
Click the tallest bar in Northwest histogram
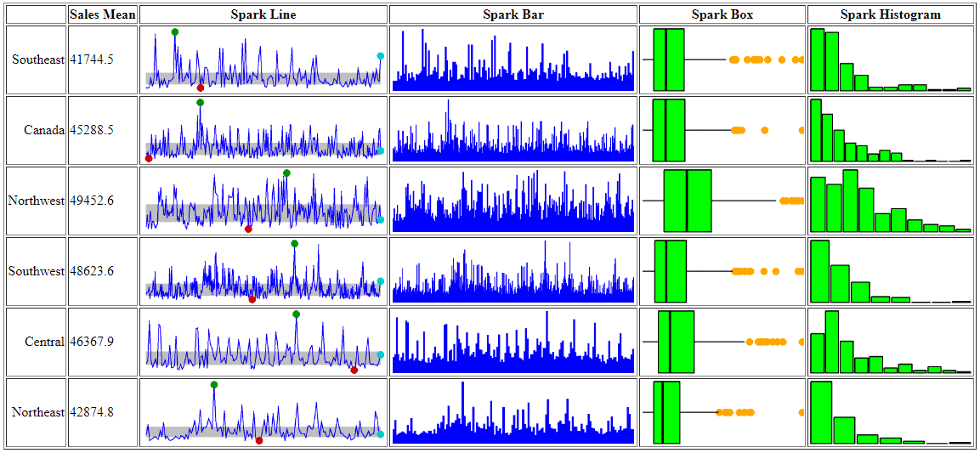(850, 201)
